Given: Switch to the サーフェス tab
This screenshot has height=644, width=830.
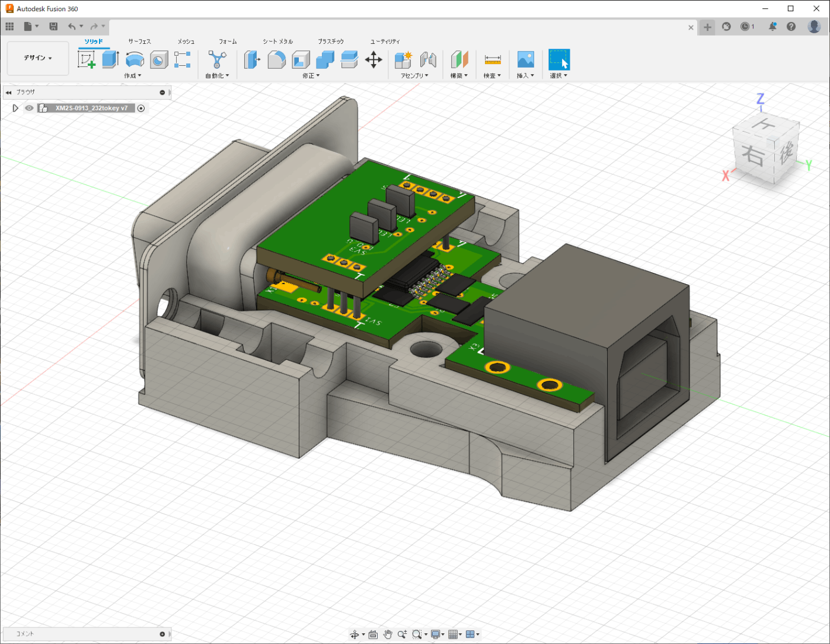Looking at the screenshot, I should pyautogui.click(x=139, y=42).
